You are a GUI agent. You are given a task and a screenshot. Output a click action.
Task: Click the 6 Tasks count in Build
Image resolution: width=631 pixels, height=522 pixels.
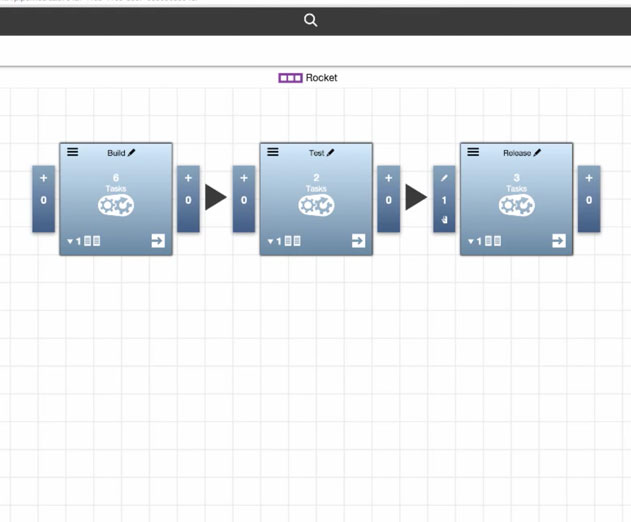tap(116, 182)
